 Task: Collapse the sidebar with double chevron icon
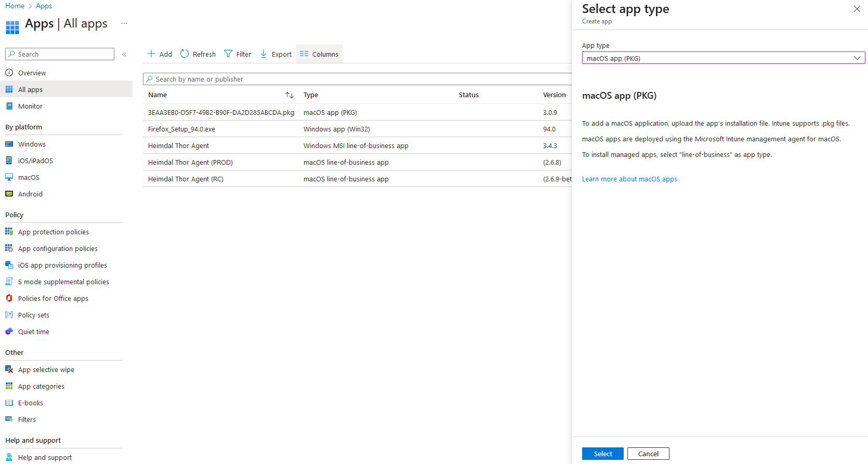coord(124,54)
